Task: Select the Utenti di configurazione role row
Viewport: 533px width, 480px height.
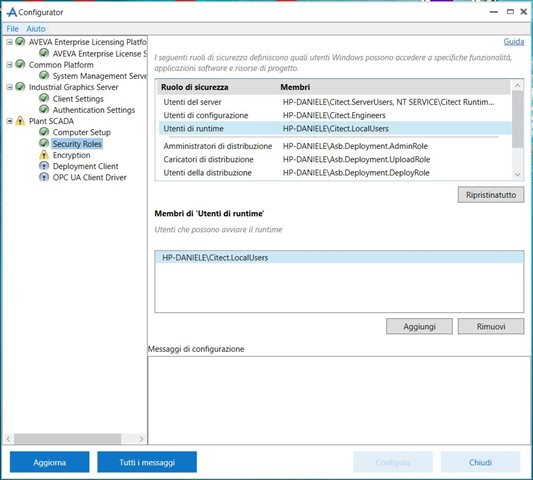Action: 333,115
